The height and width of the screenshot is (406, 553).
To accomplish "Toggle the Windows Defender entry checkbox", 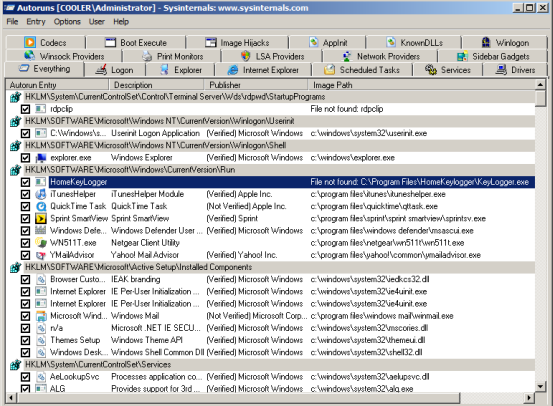I will tap(25, 231).
